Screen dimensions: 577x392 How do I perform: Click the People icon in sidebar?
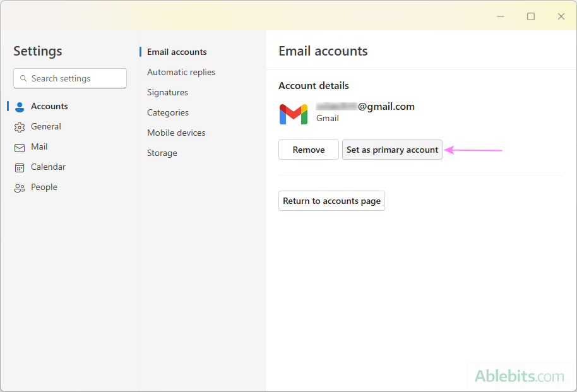click(x=20, y=188)
